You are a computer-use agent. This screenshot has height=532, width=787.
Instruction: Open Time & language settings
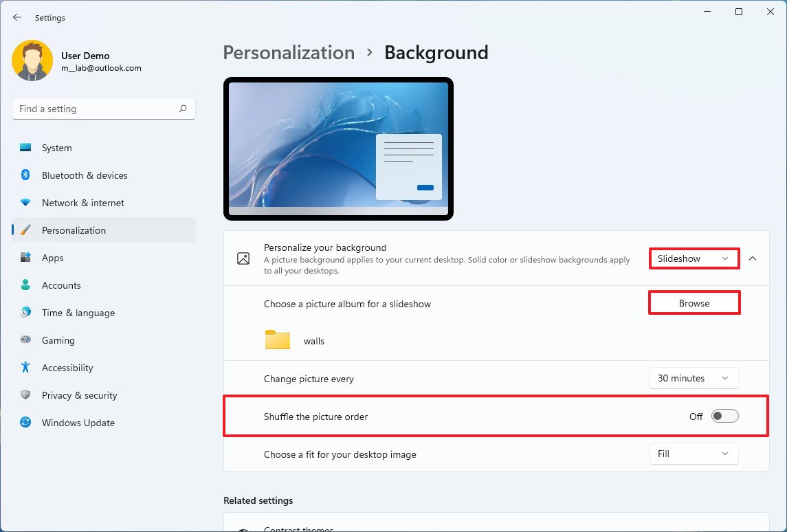(x=104, y=313)
